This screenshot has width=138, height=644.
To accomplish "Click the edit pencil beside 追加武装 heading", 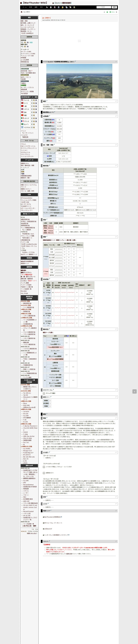I will pyautogui.click(x=49, y=279).
